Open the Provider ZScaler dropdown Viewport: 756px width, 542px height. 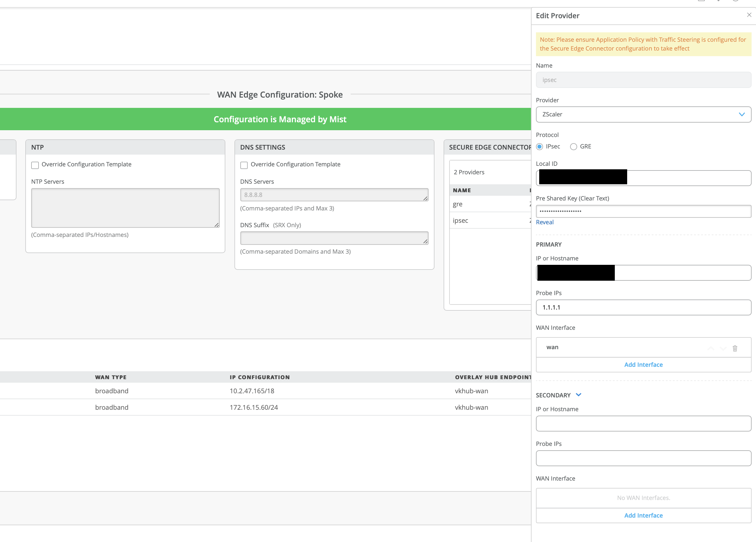pyautogui.click(x=643, y=115)
